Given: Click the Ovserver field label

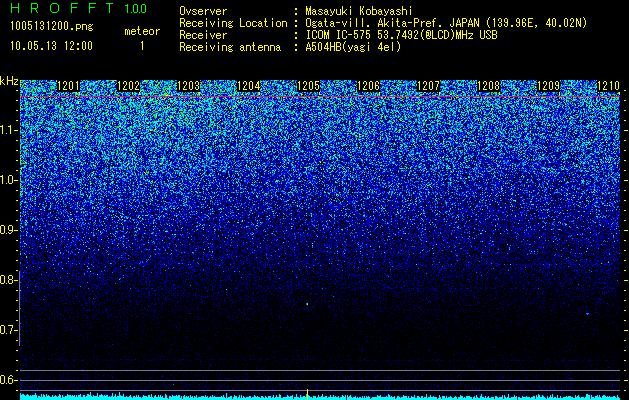Looking at the screenshot, I should click(x=203, y=11).
